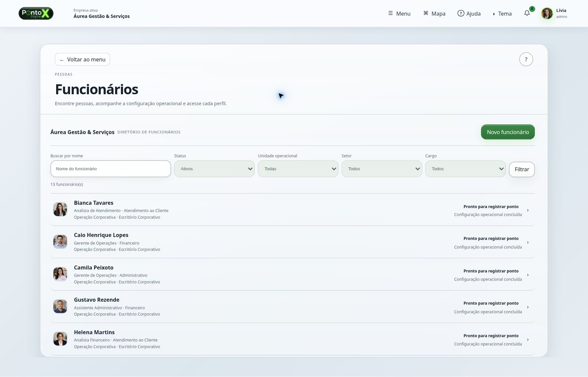This screenshot has height=377, width=588.
Task: Go back with Voltar ao menu
Action: 82,59
